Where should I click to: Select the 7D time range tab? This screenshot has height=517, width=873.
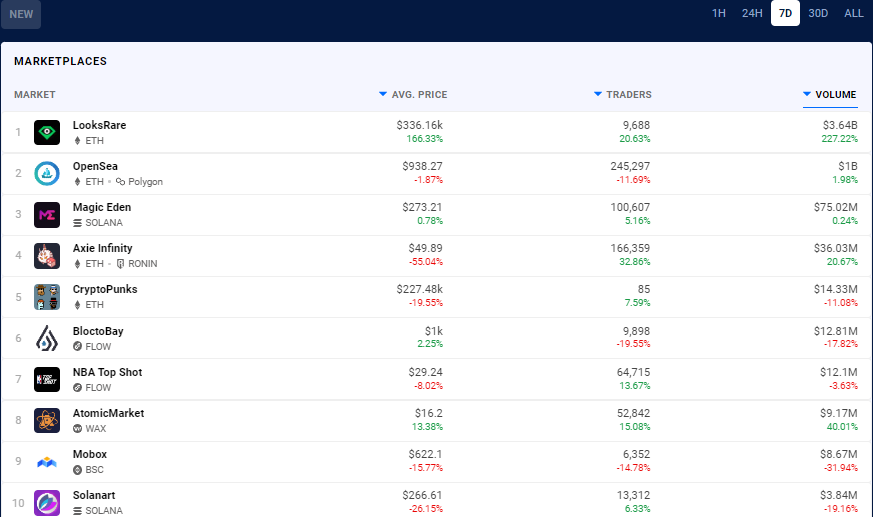pyautogui.click(x=785, y=13)
